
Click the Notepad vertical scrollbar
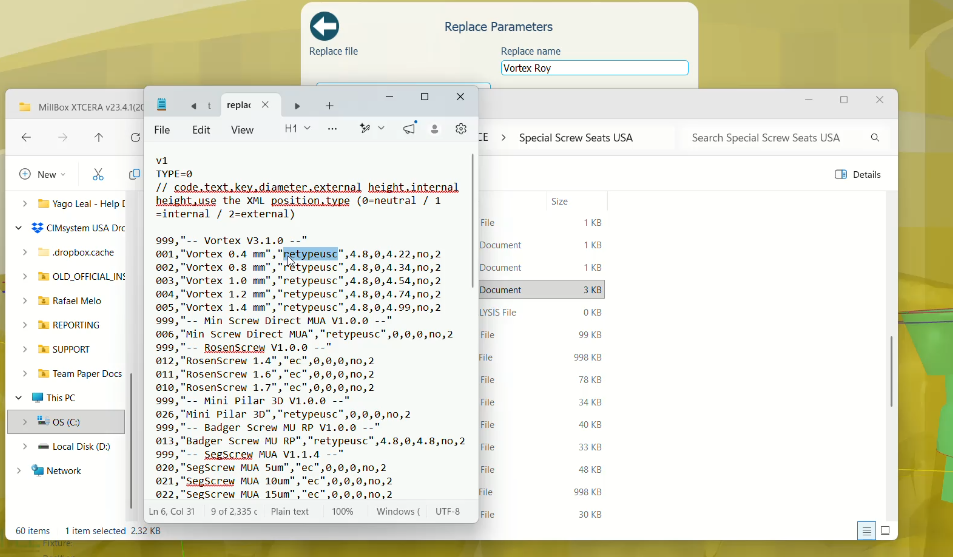[472, 220]
